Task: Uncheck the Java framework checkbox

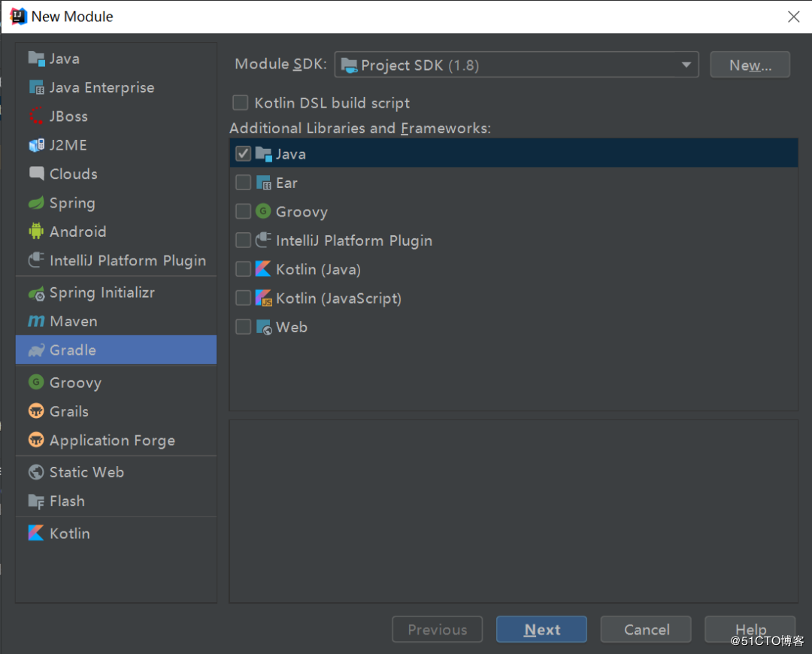Action: 243,154
